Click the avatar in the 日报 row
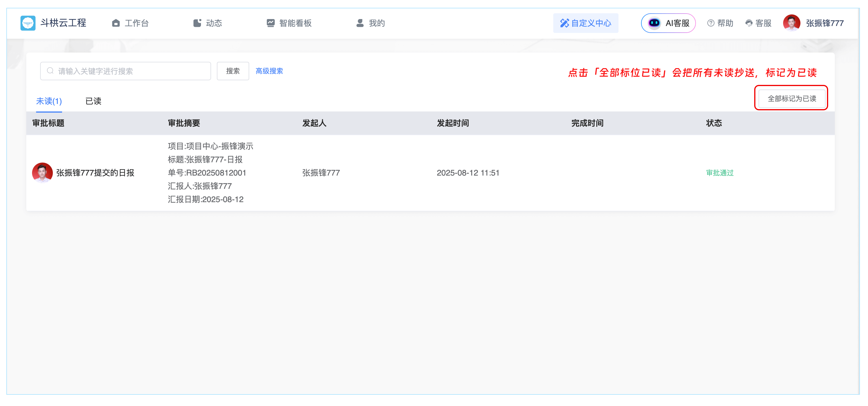Viewport: 868px width, 406px height. tap(42, 172)
